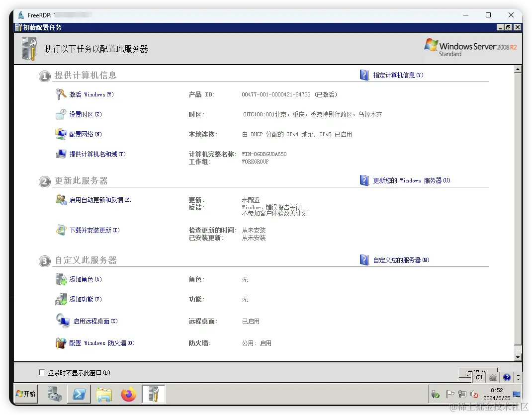Viewport: 532px width, 415px height.
Task: Open the 添加功能 link
Action: click(x=86, y=299)
